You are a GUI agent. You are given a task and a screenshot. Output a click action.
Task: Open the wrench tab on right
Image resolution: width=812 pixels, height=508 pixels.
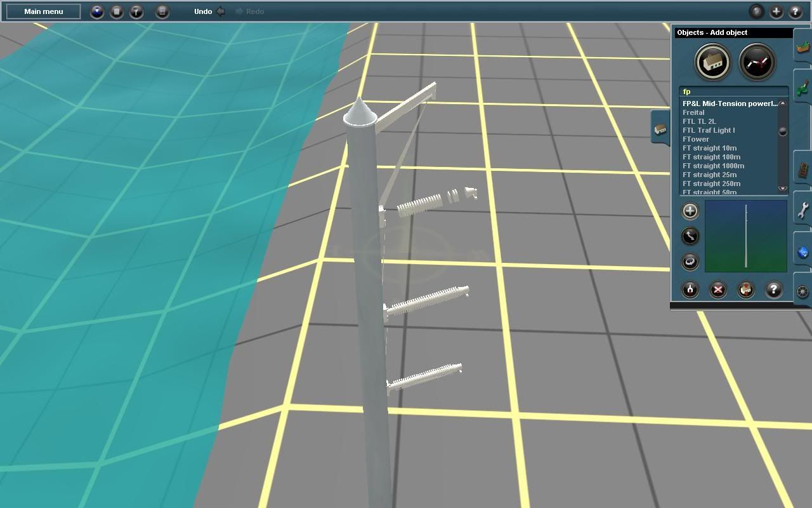(803, 210)
